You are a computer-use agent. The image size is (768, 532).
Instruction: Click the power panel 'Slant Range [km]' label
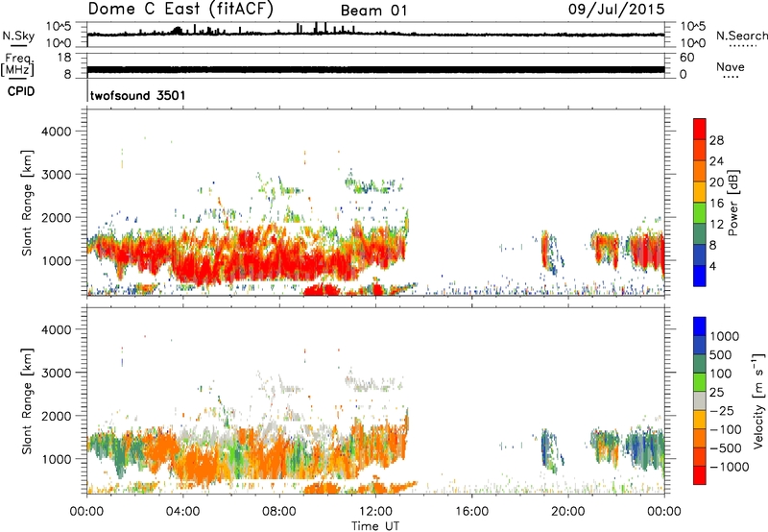tap(27, 203)
